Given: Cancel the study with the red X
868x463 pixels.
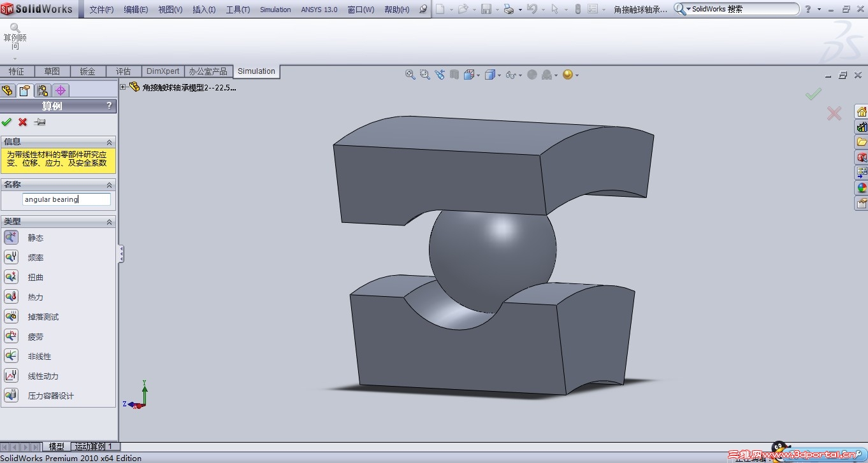Looking at the screenshot, I should coord(22,122).
